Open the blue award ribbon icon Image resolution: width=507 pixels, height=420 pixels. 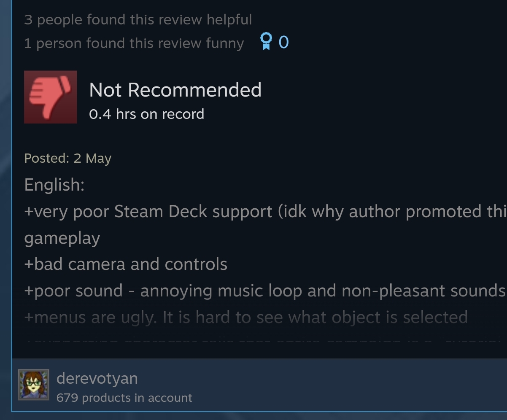point(266,42)
